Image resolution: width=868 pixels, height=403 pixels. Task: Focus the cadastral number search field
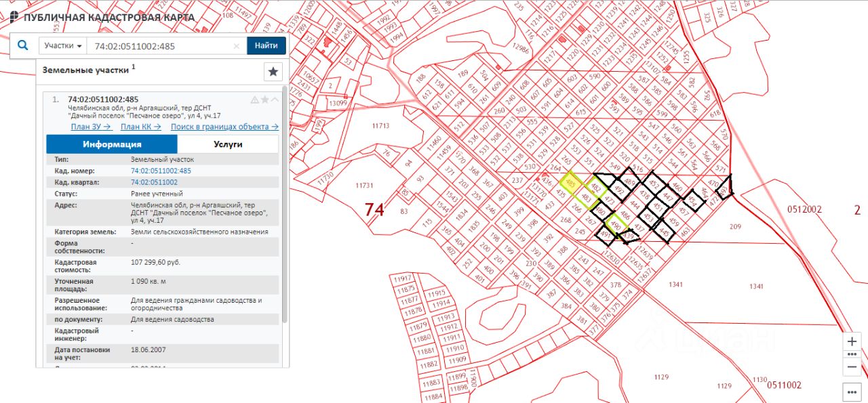pyautogui.click(x=161, y=46)
